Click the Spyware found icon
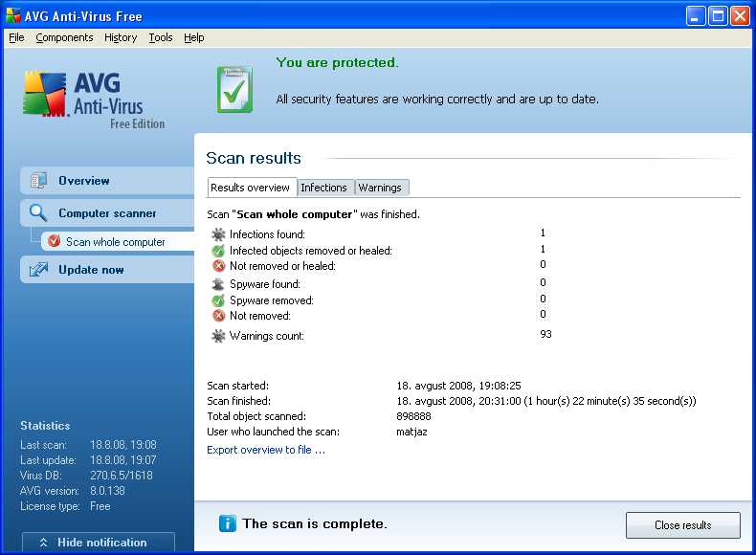Screen dimensions: 756x555 coord(218,284)
